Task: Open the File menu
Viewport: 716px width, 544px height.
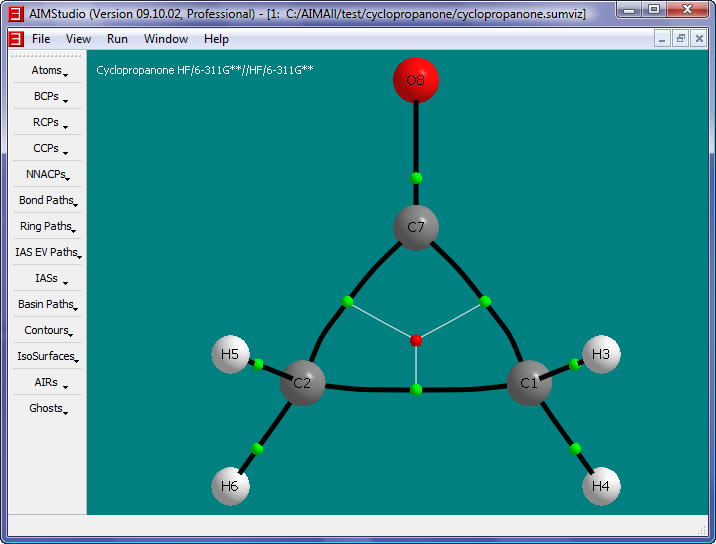Action: point(41,39)
